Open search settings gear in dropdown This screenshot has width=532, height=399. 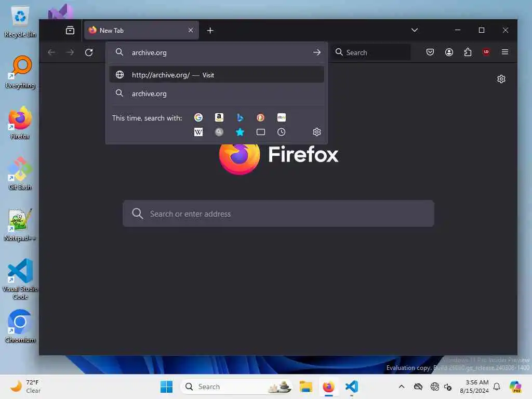316,132
